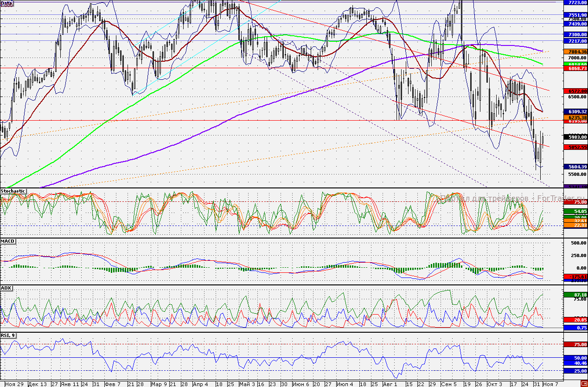
Task: Click the black 5983.00 current price tag
Action: tap(575, 137)
